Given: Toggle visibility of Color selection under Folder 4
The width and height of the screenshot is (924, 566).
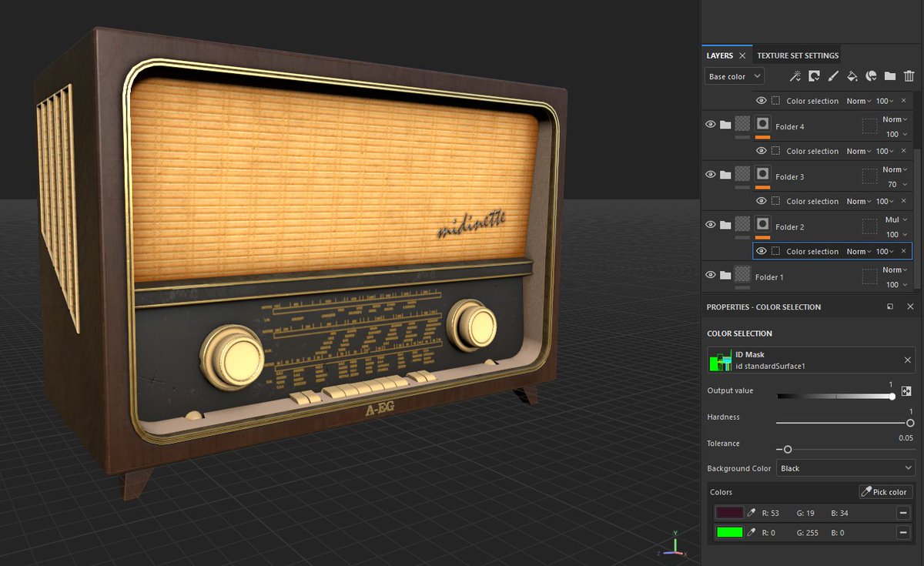Looking at the screenshot, I should pyautogui.click(x=762, y=151).
